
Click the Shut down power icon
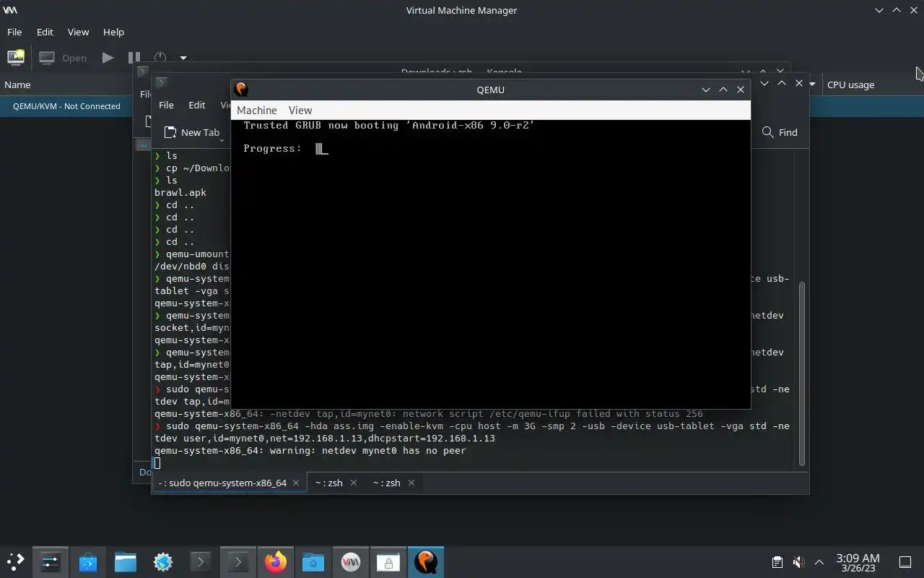coord(160,58)
